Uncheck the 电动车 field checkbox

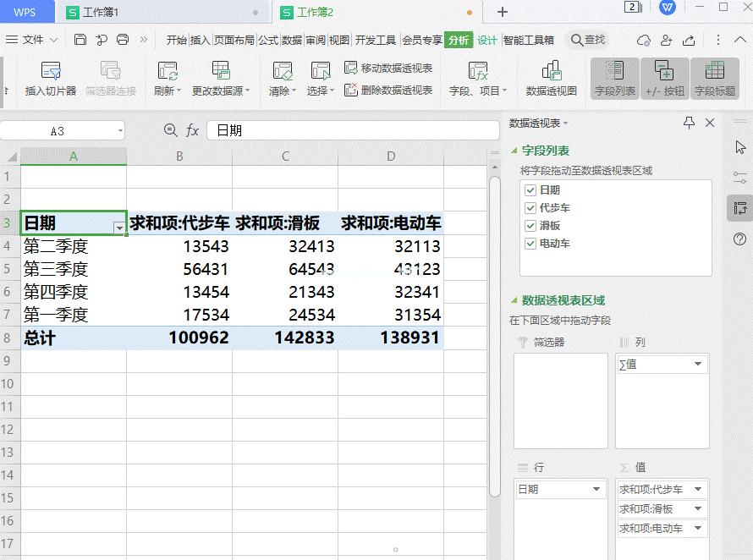click(x=530, y=244)
